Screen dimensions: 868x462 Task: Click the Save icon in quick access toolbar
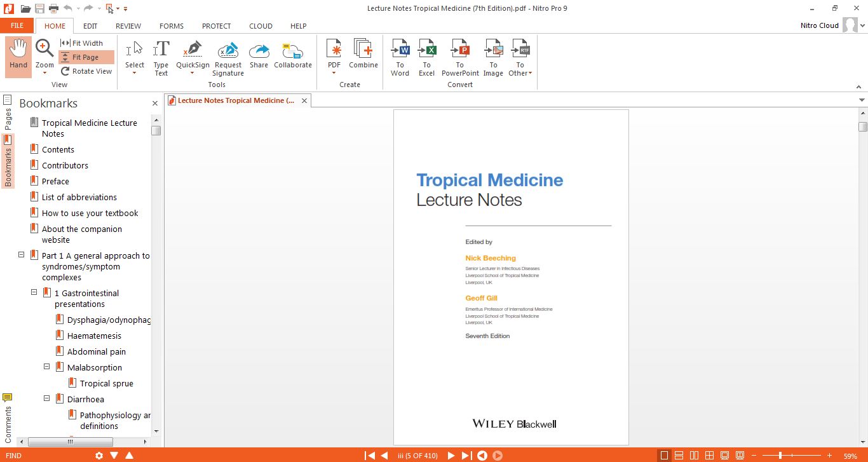[39, 8]
